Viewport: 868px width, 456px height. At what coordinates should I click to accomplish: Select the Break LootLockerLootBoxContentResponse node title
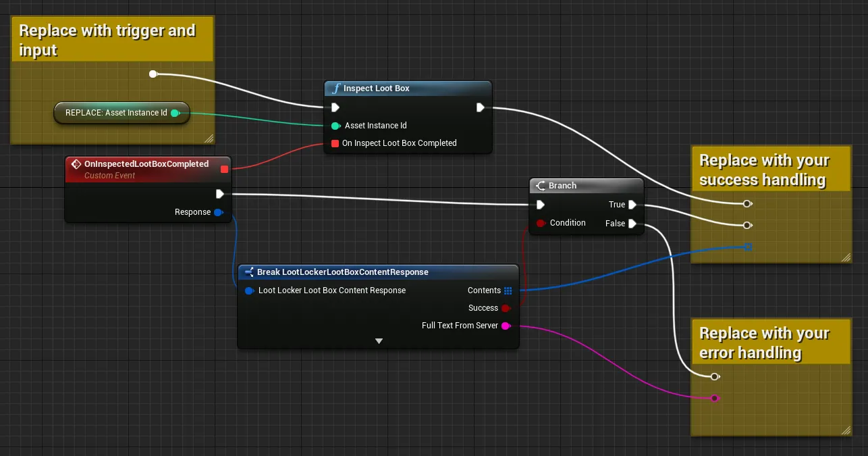tap(343, 272)
